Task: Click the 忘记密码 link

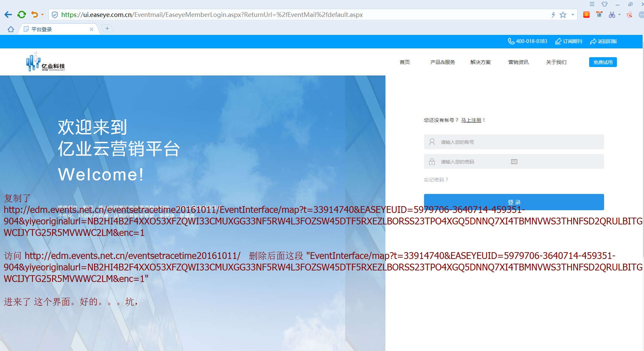Action: tap(436, 180)
